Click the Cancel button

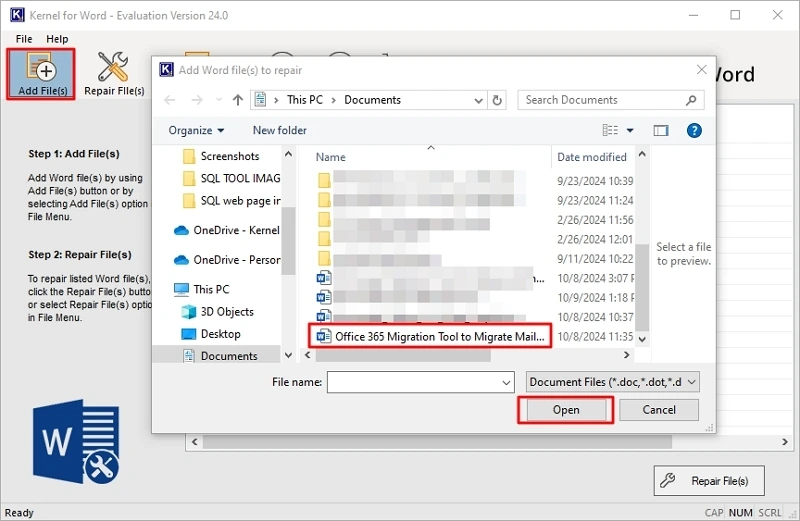point(659,410)
